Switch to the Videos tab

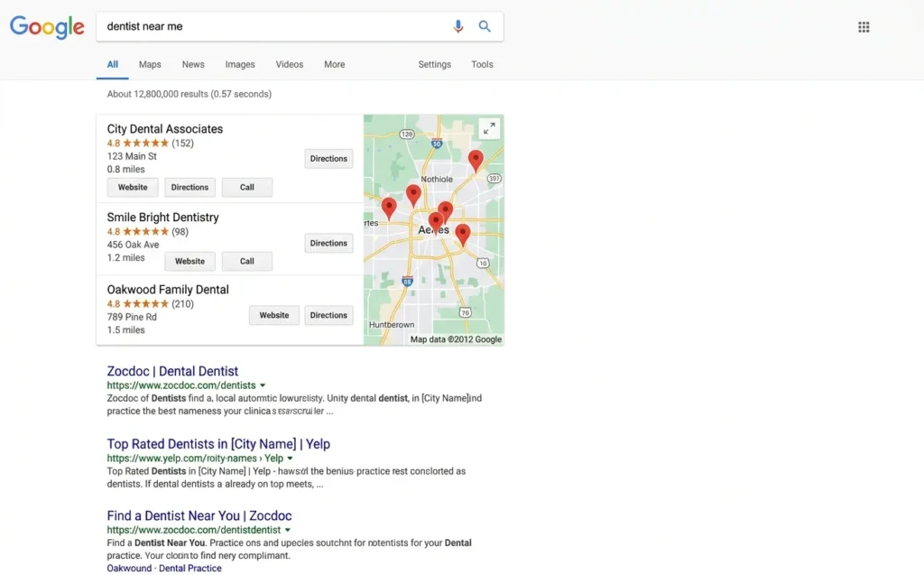(290, 64)
